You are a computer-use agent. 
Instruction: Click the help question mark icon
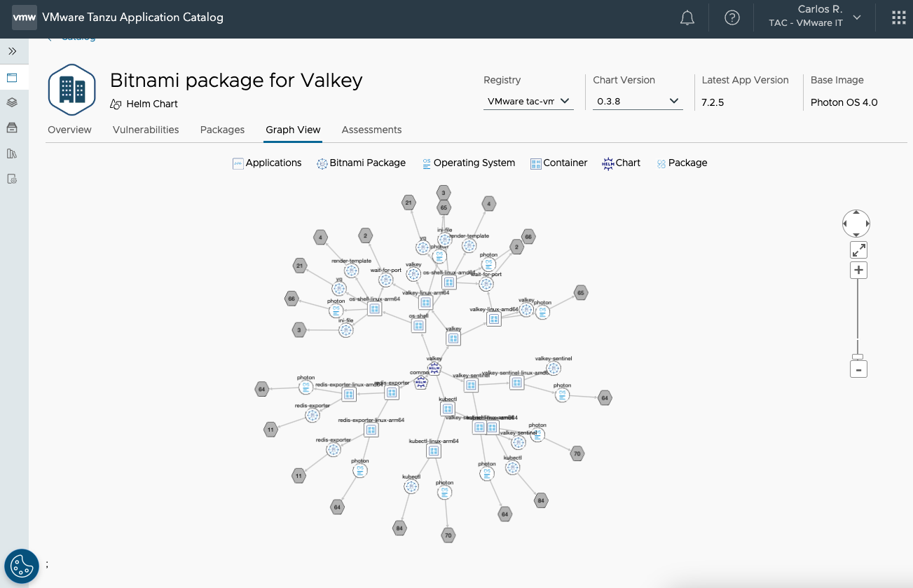(x=732, y=18)
